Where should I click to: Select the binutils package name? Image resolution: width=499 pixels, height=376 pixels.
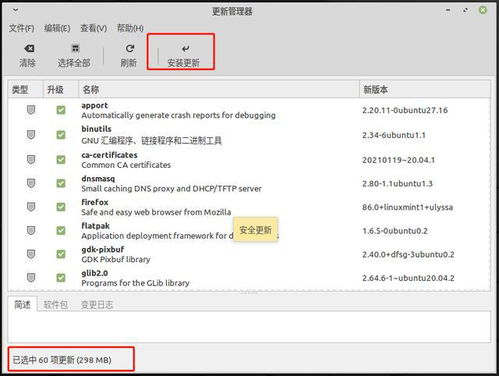pyautogui.click(x=96, y=129)
